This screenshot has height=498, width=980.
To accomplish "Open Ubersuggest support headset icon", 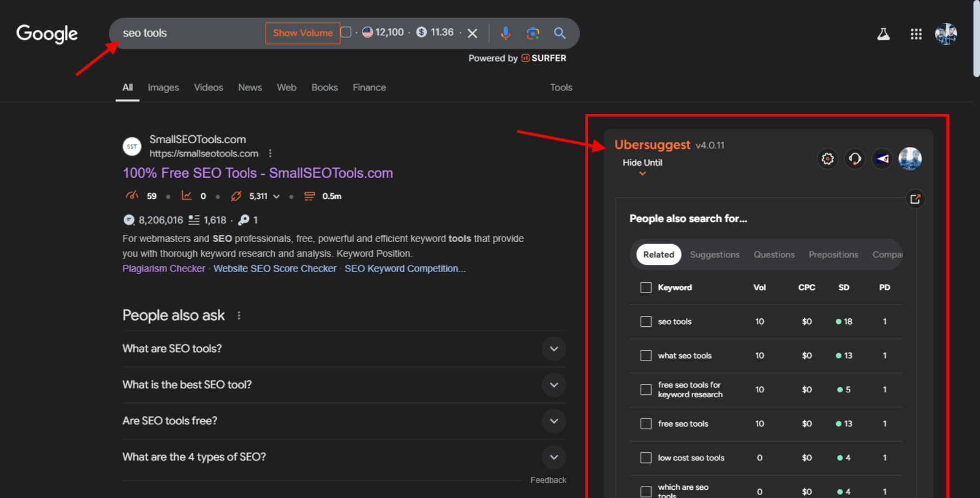I will click(855, 159).
